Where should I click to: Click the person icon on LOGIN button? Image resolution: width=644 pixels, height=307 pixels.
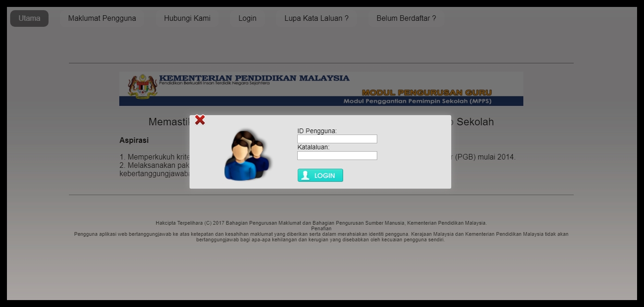305,175
